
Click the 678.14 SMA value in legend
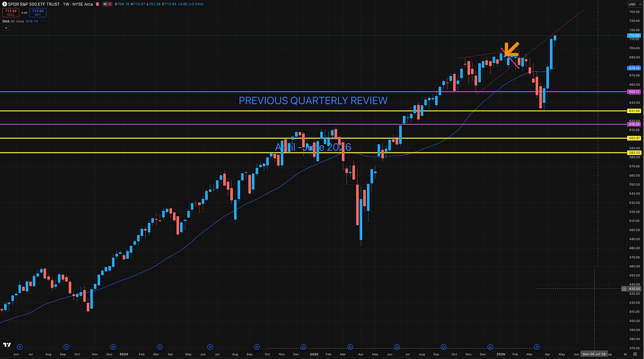32,20
